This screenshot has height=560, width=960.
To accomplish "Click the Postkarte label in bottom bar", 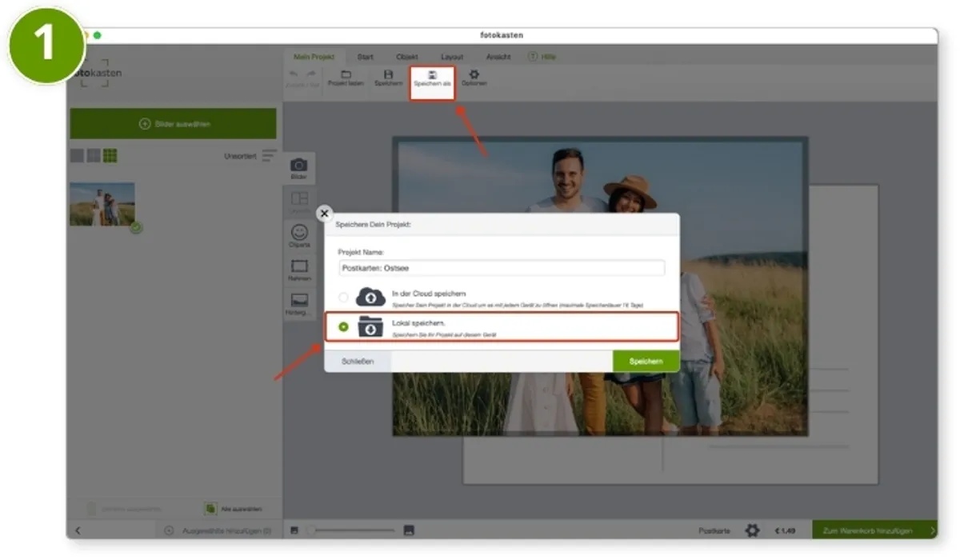I will (714, 530).
